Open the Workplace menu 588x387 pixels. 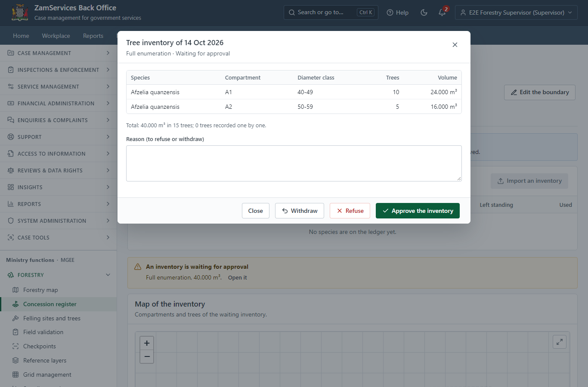(56, 36)
